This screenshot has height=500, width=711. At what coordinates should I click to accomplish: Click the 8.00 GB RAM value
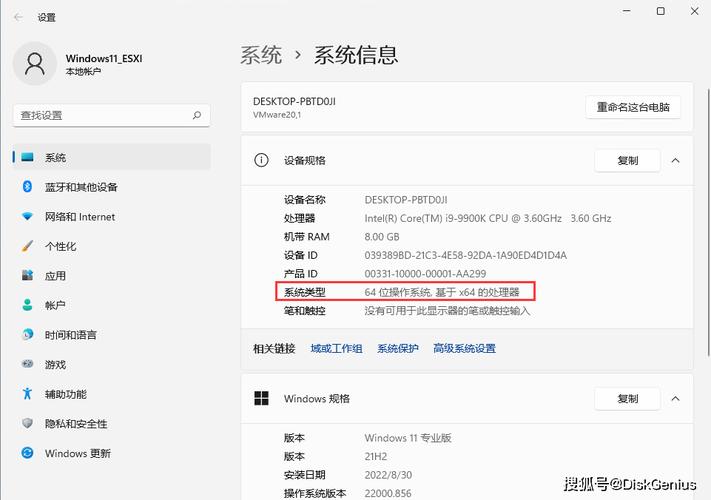382,237
